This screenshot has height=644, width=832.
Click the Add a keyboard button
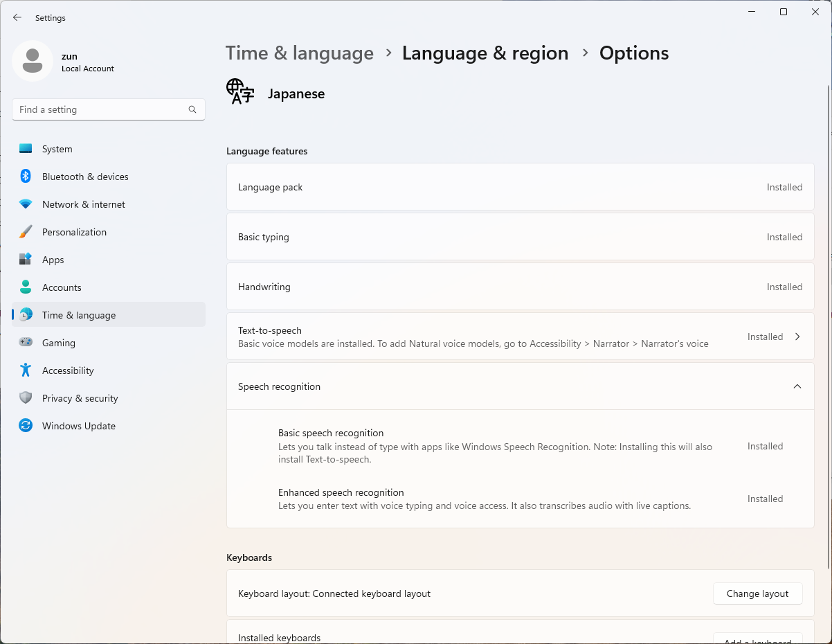click(757, 638)
